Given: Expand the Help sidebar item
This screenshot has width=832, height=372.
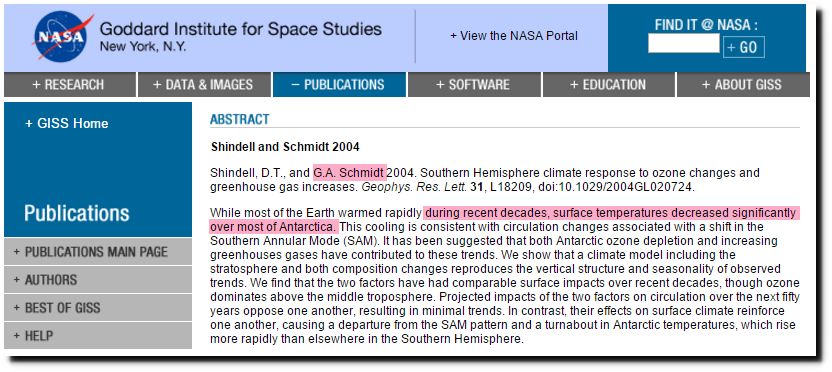Looking at the screenshot, I should pos(98,335).
